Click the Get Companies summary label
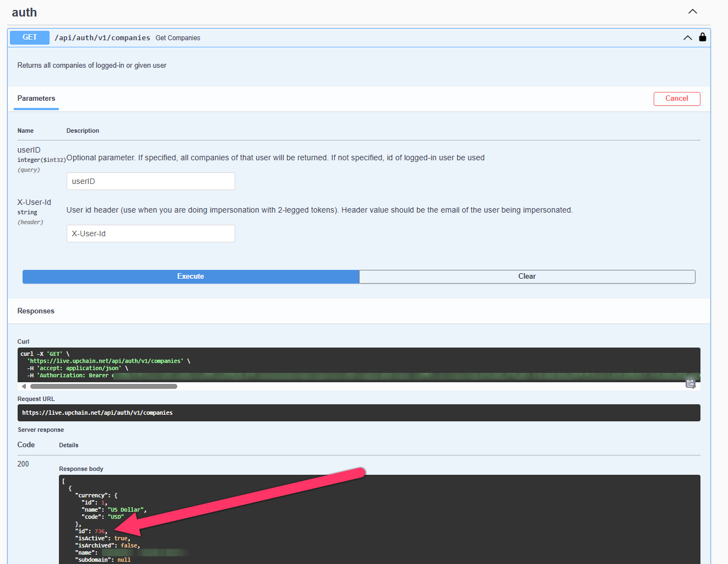 [177, 37]
